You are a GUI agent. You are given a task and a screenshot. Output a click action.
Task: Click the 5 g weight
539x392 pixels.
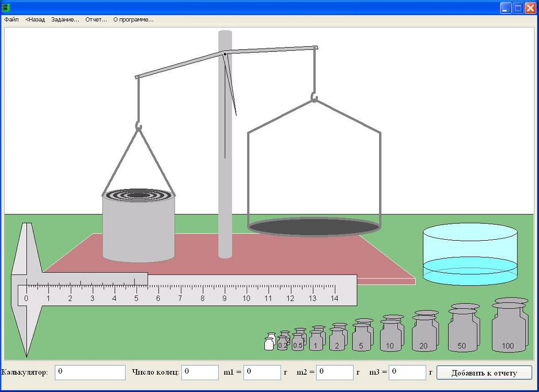coord(361,338)
